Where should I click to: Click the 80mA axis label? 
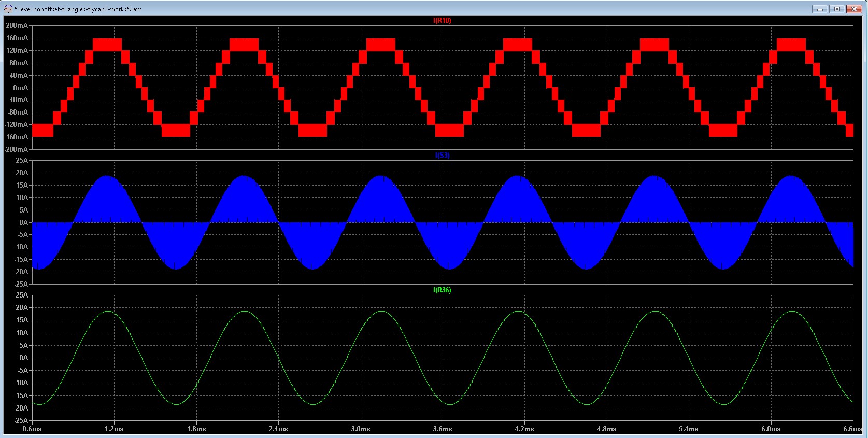tap(19, 63)
